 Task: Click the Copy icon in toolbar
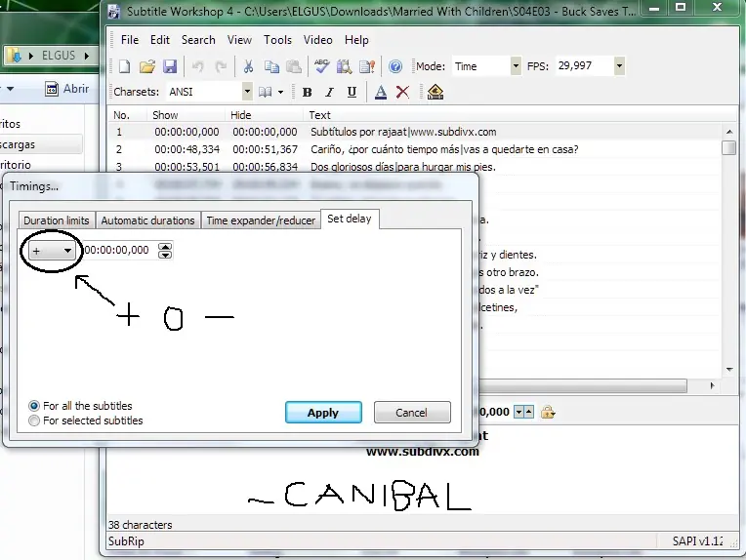271,66
